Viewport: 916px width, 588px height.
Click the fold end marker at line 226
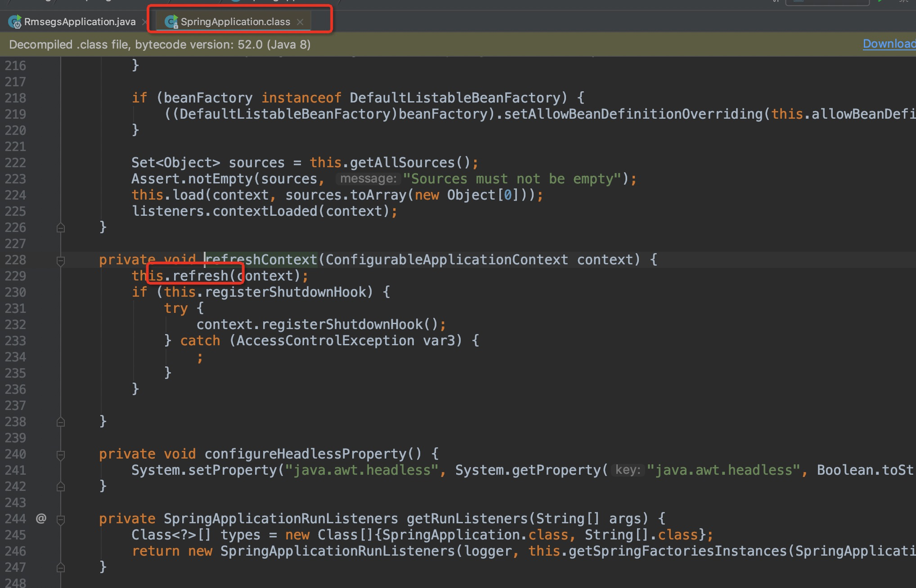[61, 228]
